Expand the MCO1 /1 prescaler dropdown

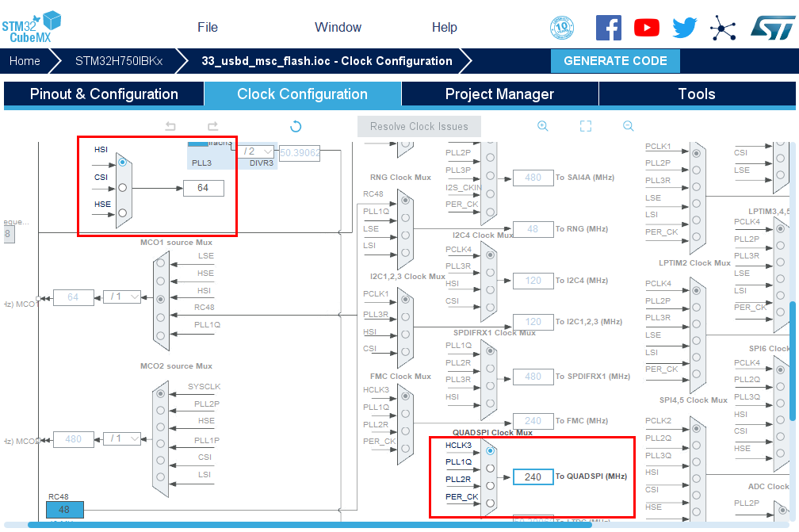123,297
